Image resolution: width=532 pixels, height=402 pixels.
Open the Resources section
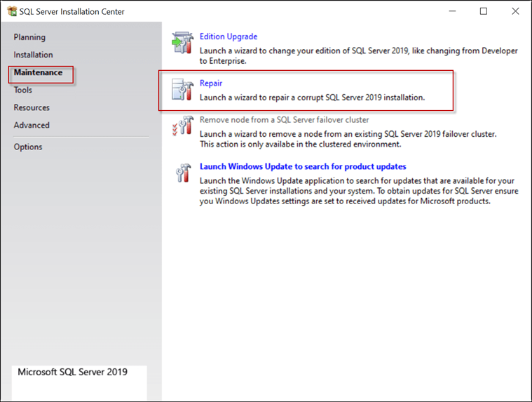(x=32, y=107)
